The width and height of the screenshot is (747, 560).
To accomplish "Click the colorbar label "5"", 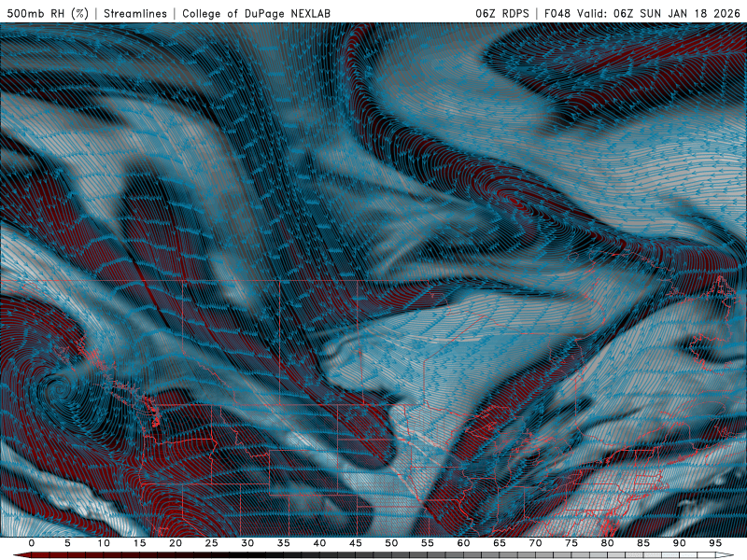I will pos(67,543).
